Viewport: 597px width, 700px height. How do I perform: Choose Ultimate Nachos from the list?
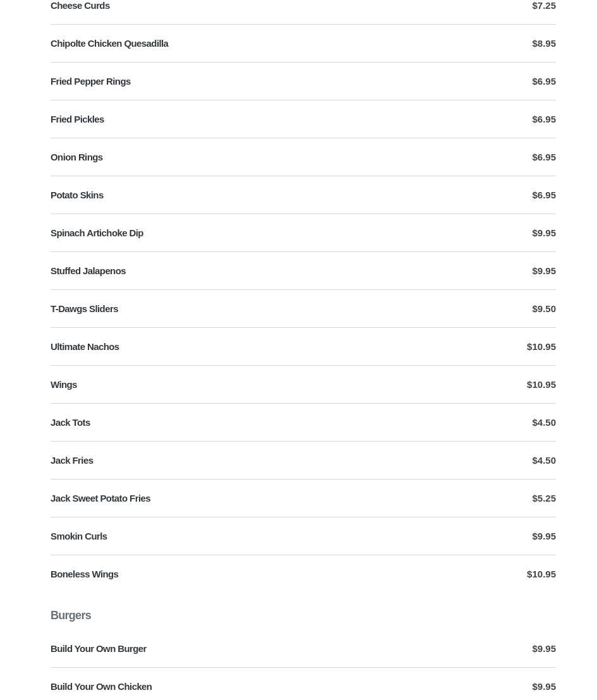click(x=85, y=347)
